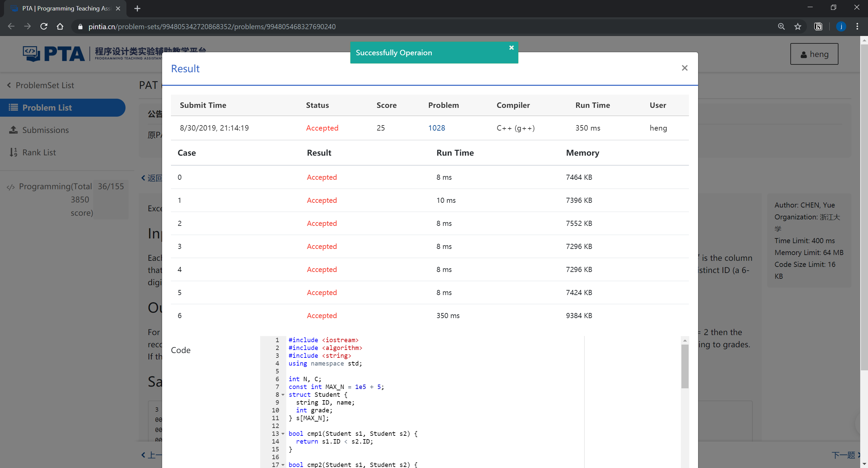Click the code viewer scrollbar thumb
This screenshot has height=468, width=868.
[x=685, y=366]
